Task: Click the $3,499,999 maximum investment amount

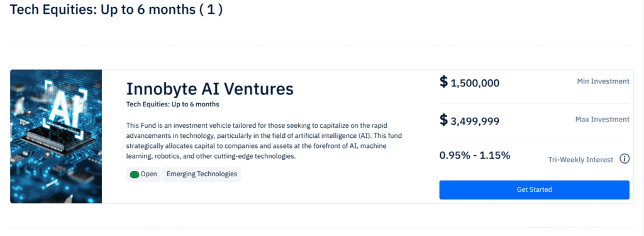Action: [x=469, y=120]
